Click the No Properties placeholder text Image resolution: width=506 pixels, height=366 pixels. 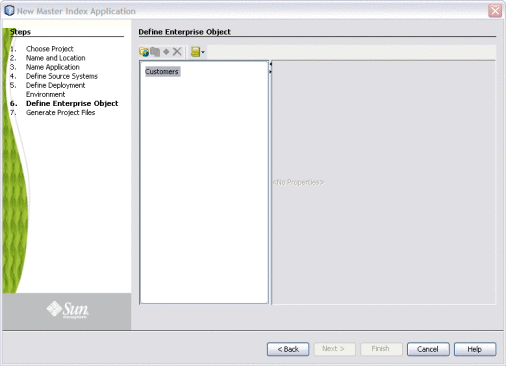[298, 182]
